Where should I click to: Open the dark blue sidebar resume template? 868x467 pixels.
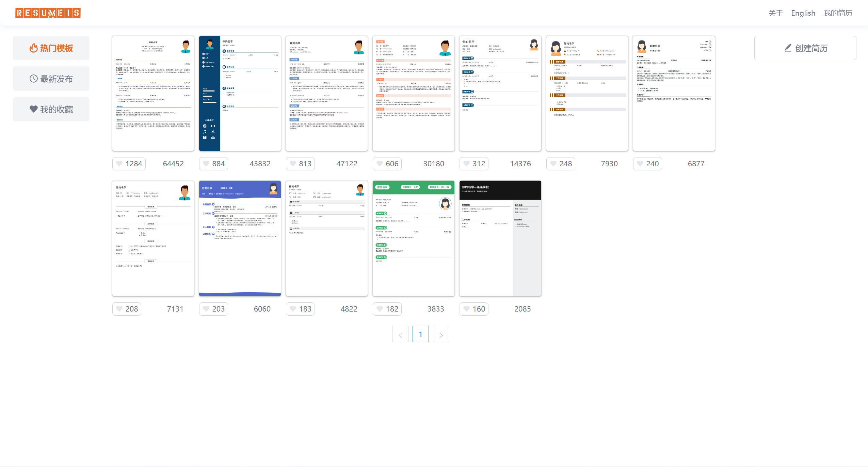click(240, 93)
